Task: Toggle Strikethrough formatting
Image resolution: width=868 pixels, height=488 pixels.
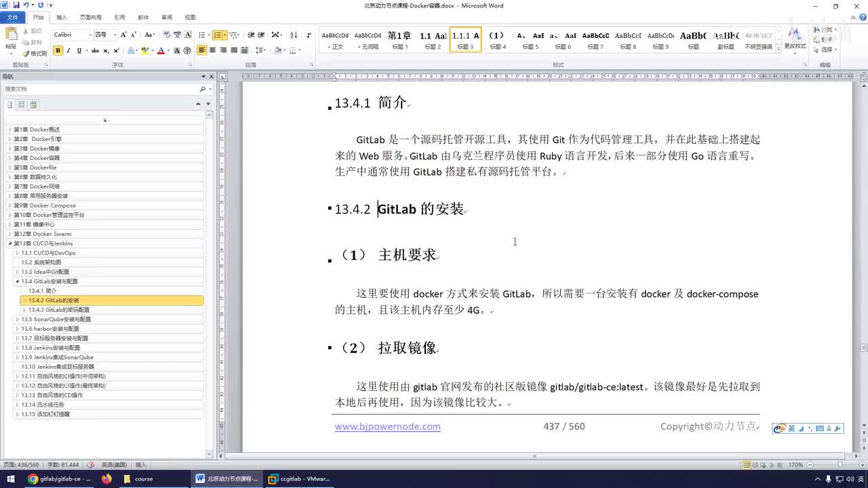Action: (x=96, y=51)
